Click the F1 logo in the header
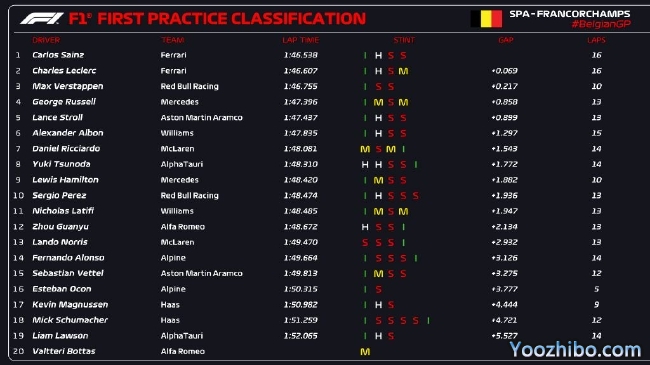 coord(41,19)
